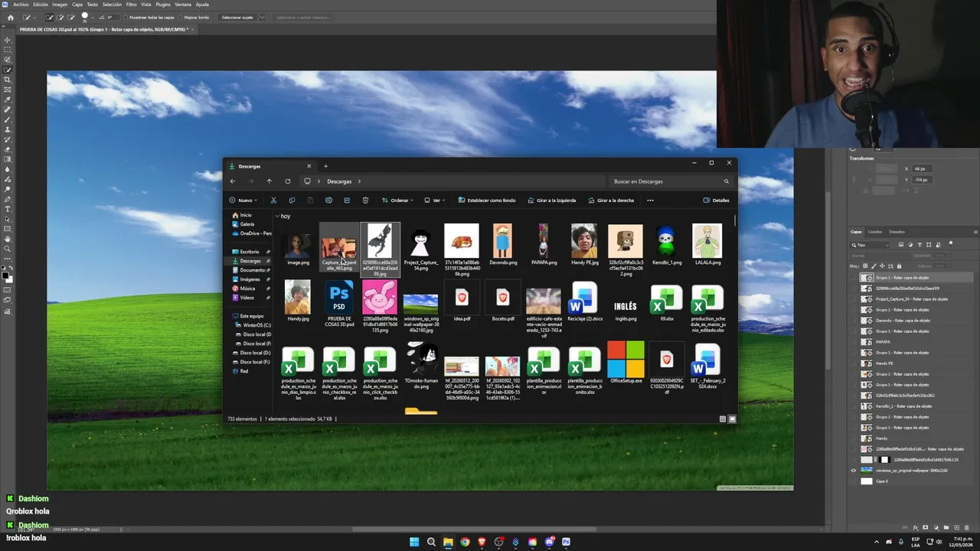Click the search magnifier in Explorer
Image resolution: width=980 pixels, height=551 pixels.
click(x=727, y=181)
